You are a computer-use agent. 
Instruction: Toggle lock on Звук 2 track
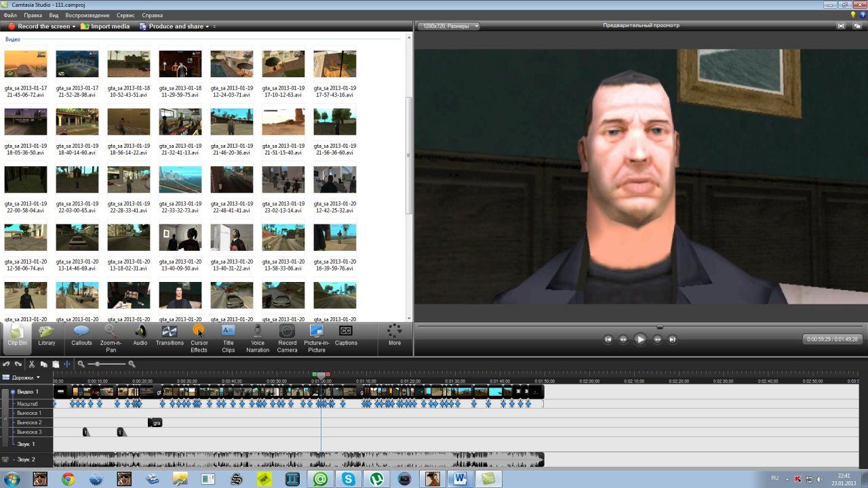[5, 460]
